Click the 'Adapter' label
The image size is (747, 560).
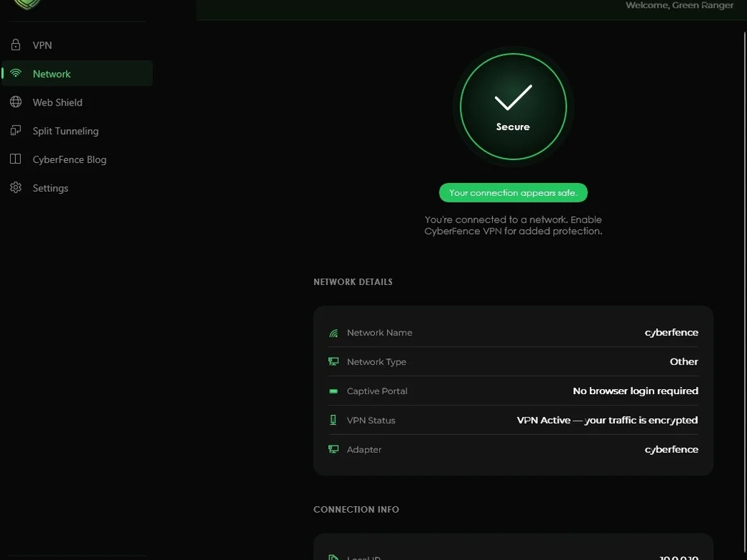[364, 449]
